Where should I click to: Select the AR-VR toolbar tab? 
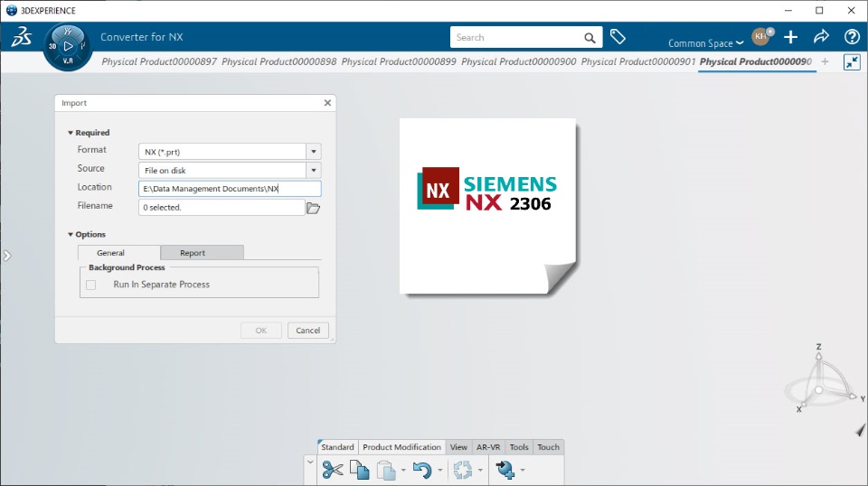coord(488,447)
